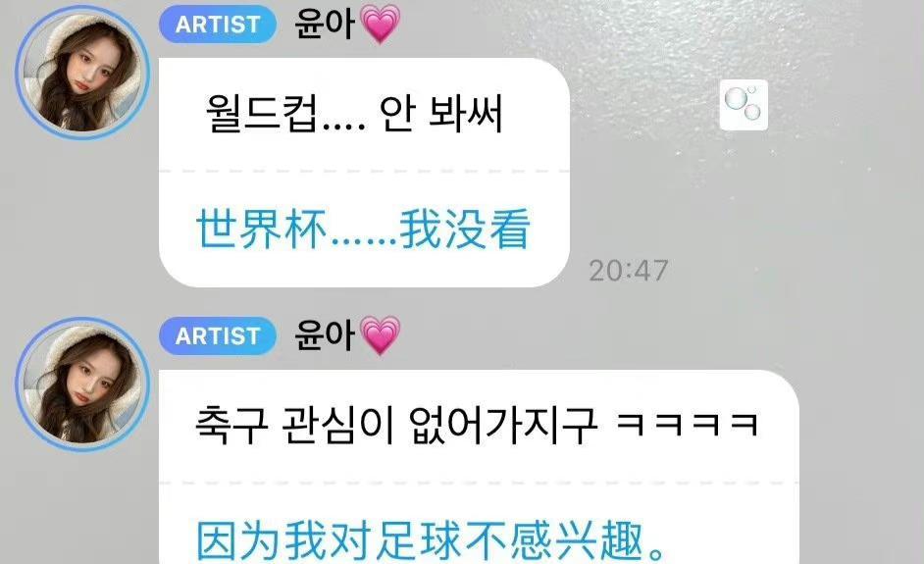Click the dashed divider in the second bubble

pos(479,484)
